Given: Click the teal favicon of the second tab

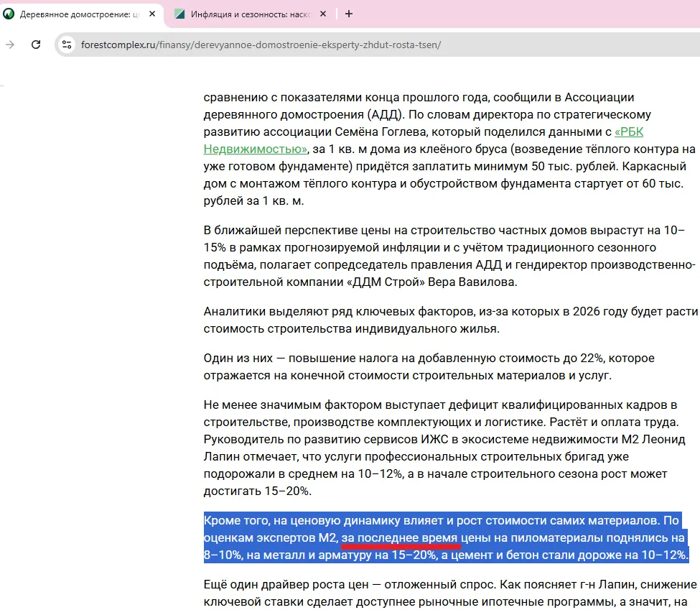Looking at the screenshot, I should 179,14.
